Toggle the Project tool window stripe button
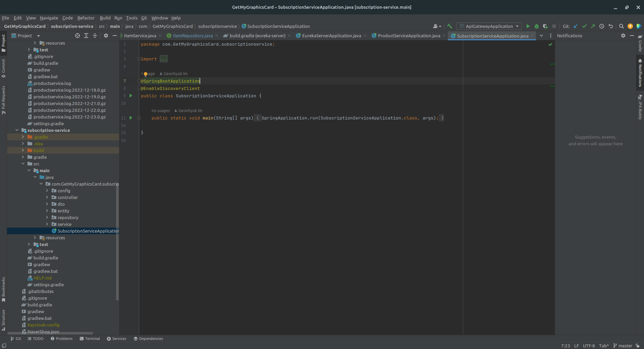This screenshot has height=349, width=644. pyautogui.click(x=3, y=43)
